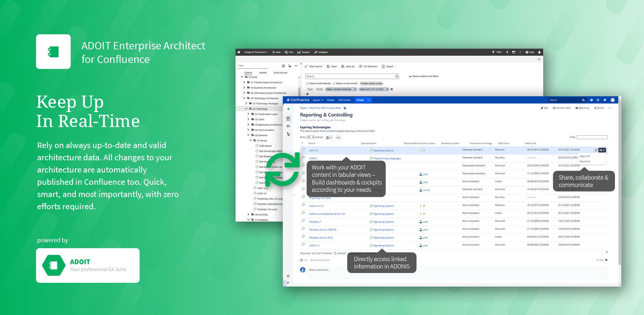Click Enable search scope button
This screenshot has width=644, height=315.
[x=371, y=84]
